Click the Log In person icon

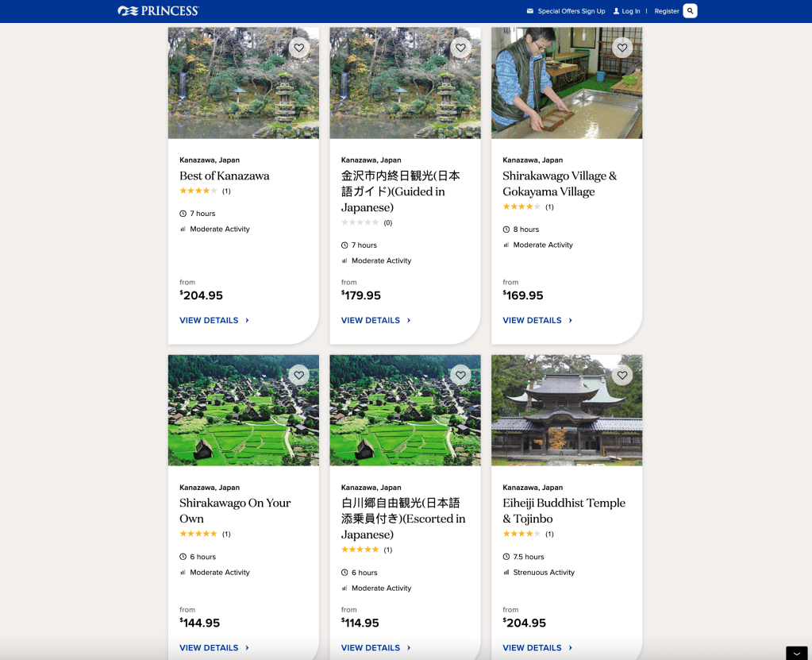[617, 11]
